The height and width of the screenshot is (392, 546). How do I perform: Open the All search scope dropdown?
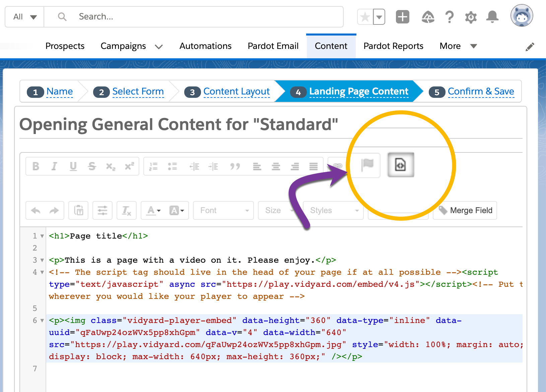pyautogui.click(x=24, y=17)
